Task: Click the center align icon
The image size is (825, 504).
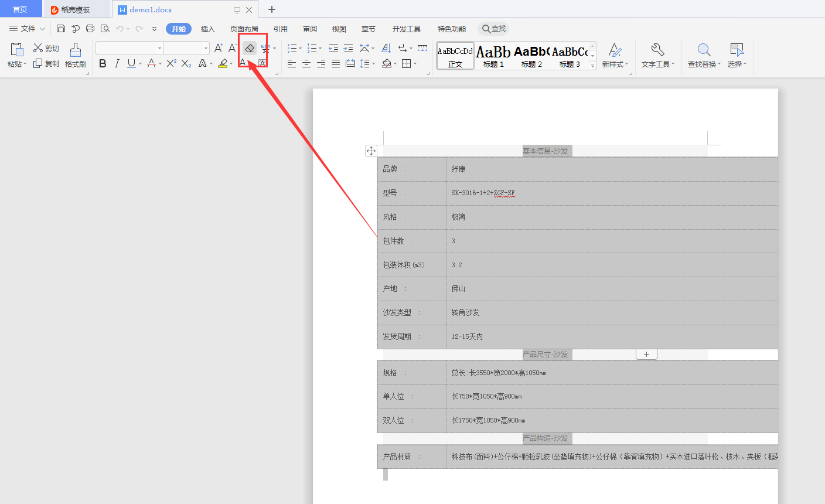Action: tap(306, 64)
